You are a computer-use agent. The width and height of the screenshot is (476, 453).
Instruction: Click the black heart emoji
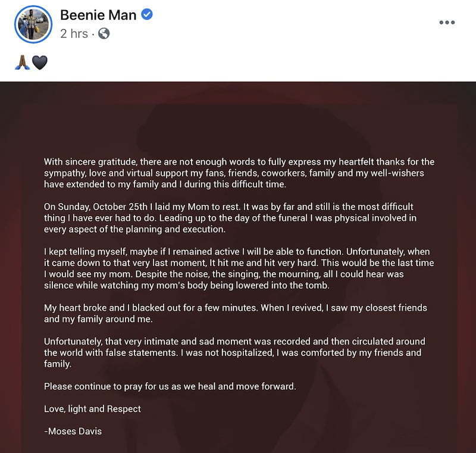tap(40, 63)
